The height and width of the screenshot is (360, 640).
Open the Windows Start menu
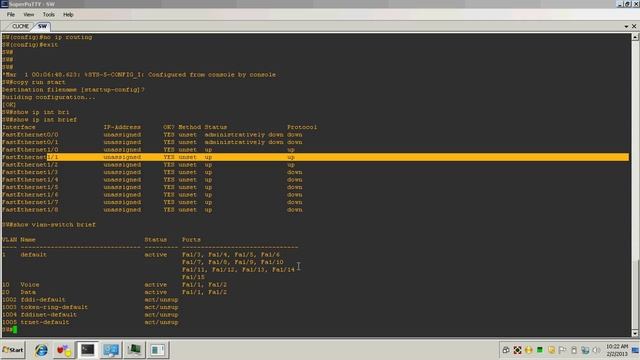tap(13, 350)
